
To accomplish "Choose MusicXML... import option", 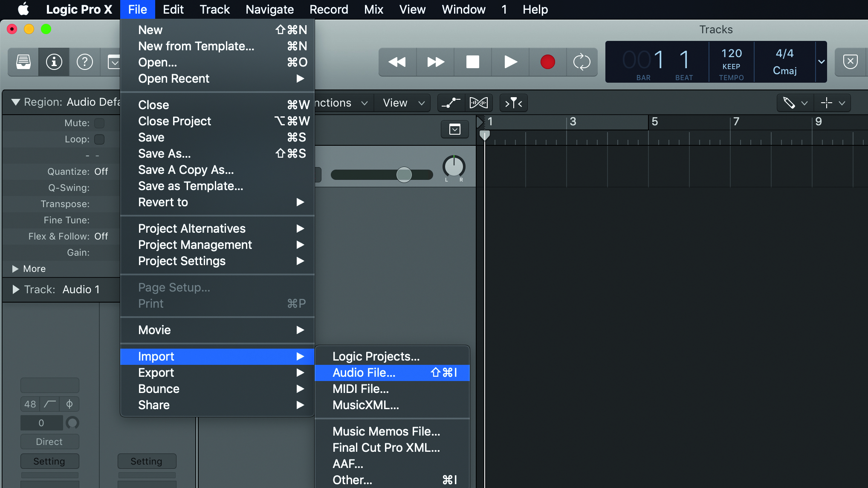I will click(392, 405).
